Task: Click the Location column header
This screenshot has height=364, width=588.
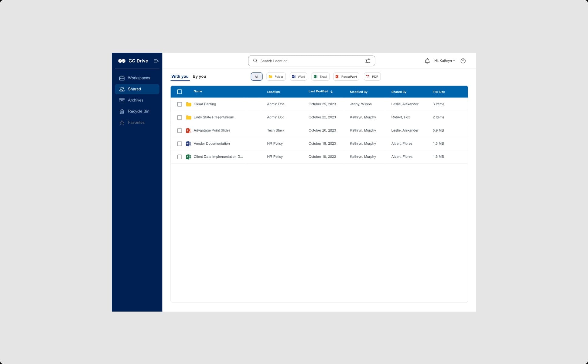Action: click(273, 92)
